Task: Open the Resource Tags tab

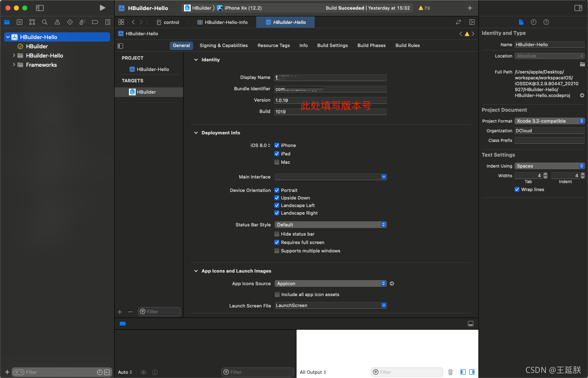Action: [x=273, y=45]
